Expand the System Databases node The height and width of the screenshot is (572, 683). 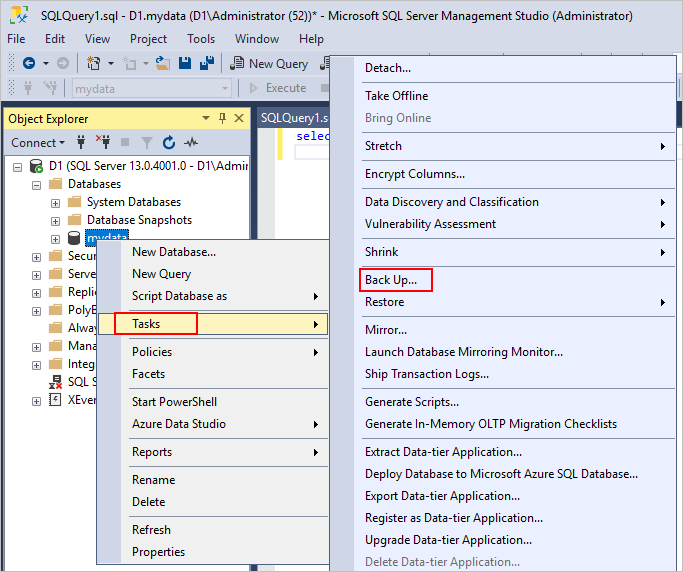click(x=55, y=203)
